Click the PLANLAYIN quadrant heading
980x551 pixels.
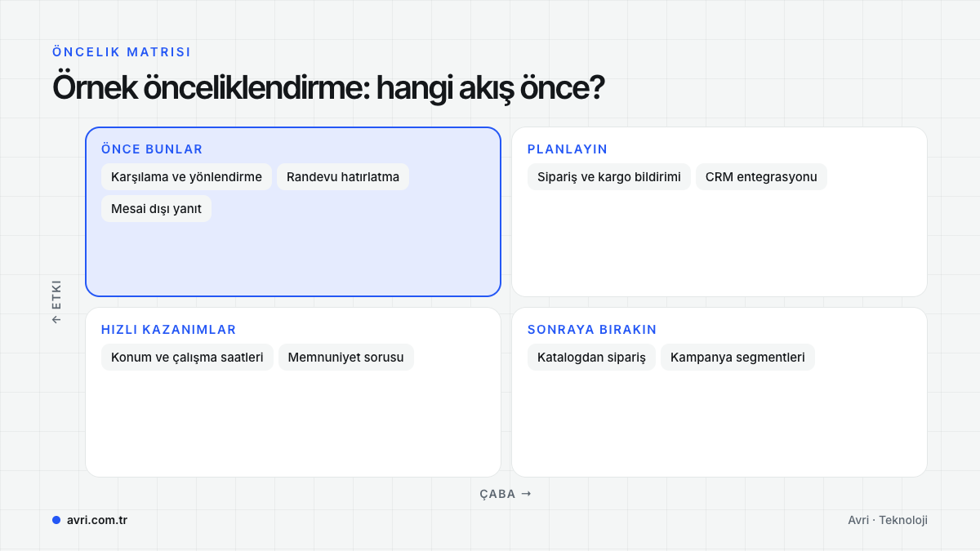click(x=568, y=149)
